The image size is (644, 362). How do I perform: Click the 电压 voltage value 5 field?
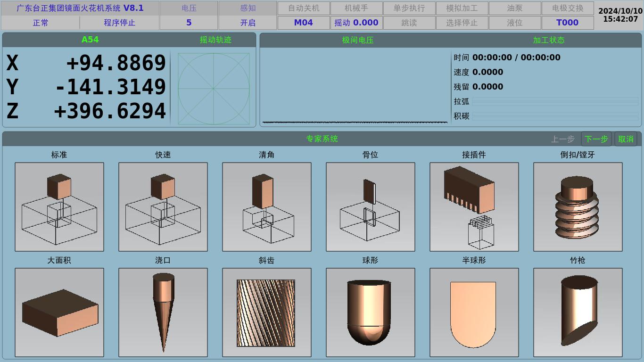point(189,23)
